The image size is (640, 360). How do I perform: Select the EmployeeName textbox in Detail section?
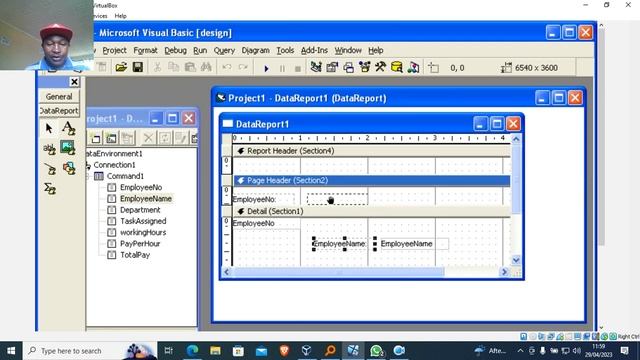[x=414, y=244]
